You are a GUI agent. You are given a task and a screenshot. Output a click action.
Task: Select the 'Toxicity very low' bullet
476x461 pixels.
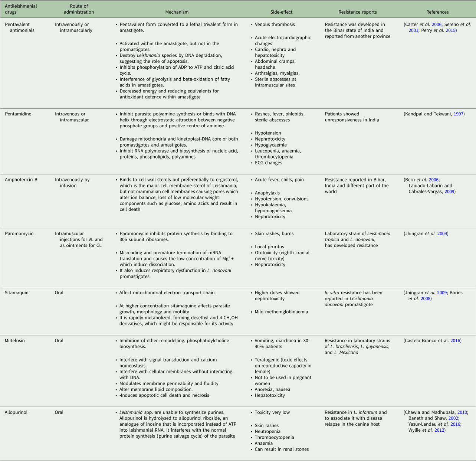coord(272,412)
